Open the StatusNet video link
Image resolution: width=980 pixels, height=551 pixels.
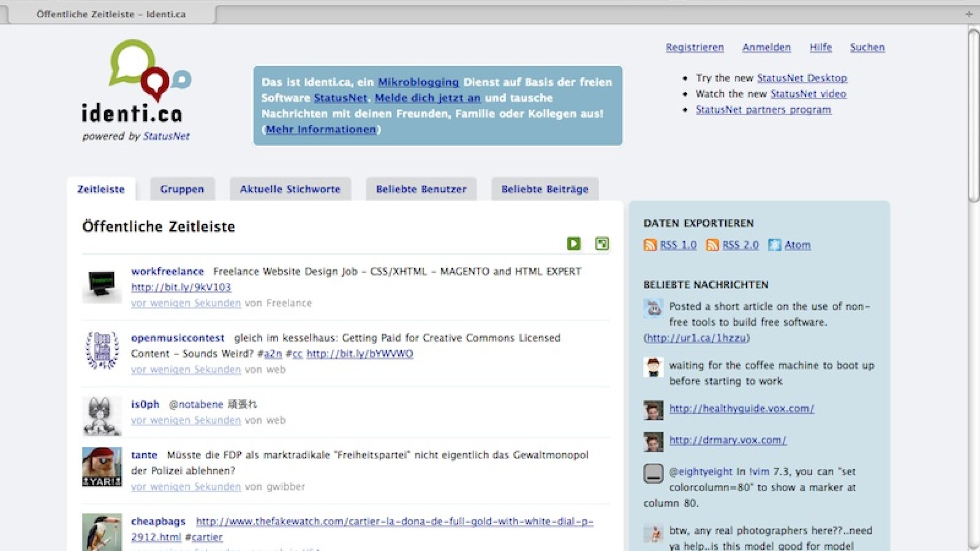809,94
